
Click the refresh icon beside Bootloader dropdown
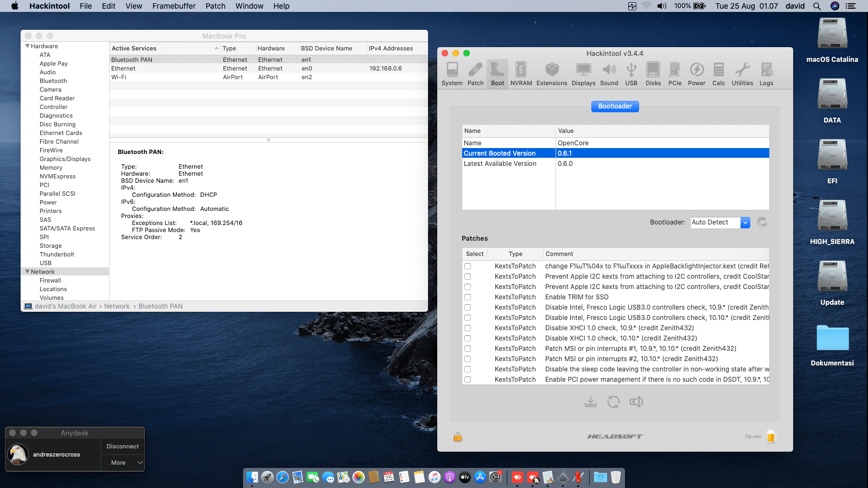tap(762, 222)
